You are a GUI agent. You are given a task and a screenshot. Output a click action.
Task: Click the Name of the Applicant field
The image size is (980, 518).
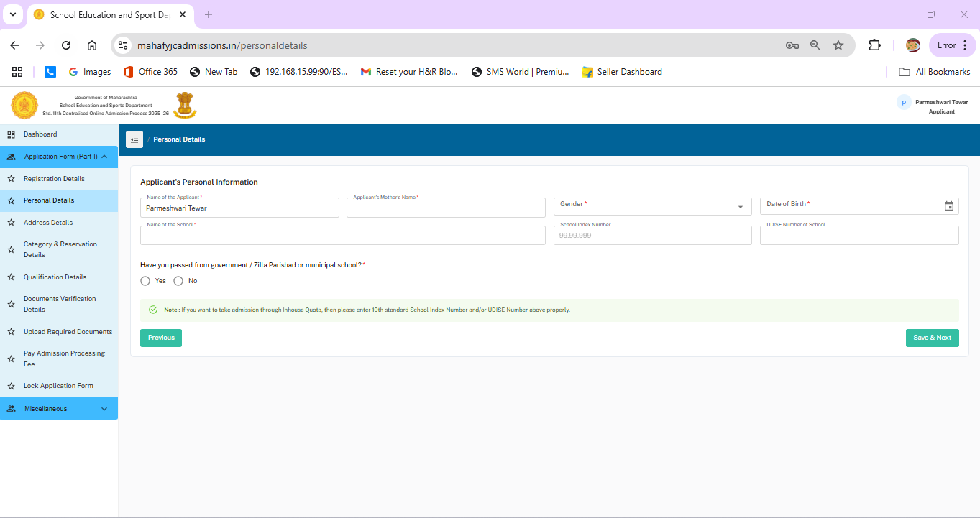pyautogui.click(x=239, y=208)
